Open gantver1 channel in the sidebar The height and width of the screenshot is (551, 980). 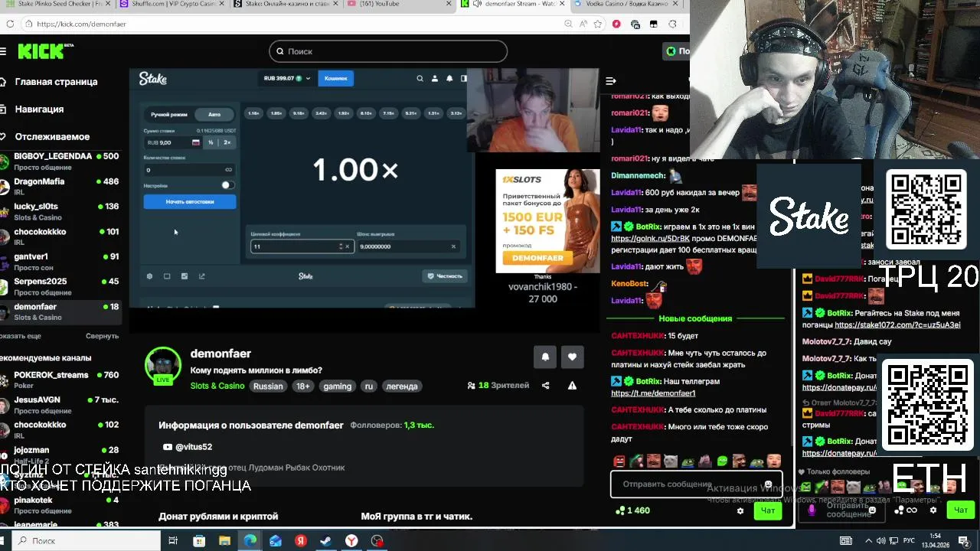click(x=61, y=261)
